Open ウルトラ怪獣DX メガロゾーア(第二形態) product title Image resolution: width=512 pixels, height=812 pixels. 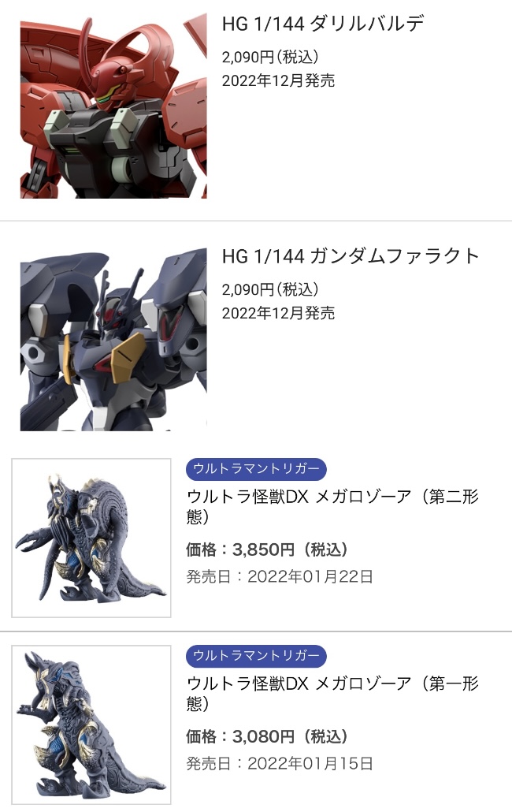click(332, 506)
